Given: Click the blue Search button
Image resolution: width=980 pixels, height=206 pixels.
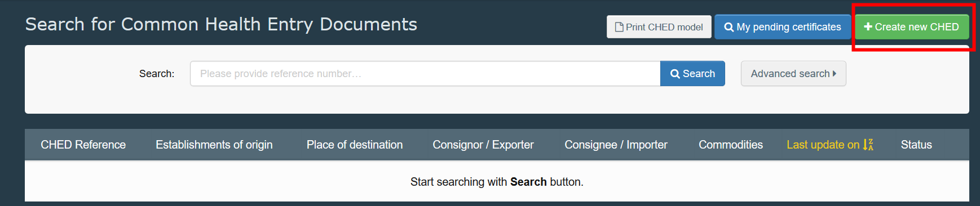Looking at the screenshot, I should [692, 74].
